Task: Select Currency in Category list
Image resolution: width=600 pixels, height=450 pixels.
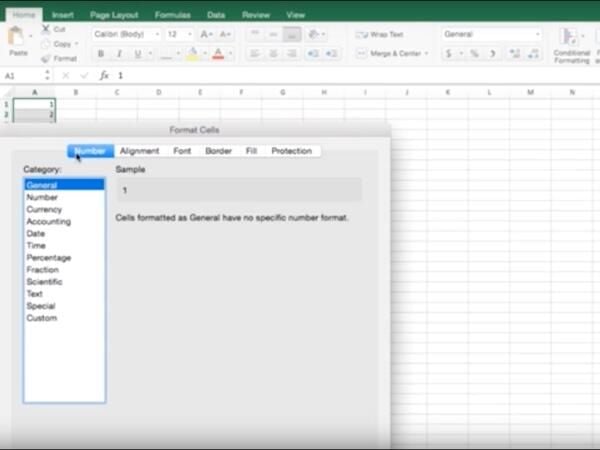Action: (64, 209)
